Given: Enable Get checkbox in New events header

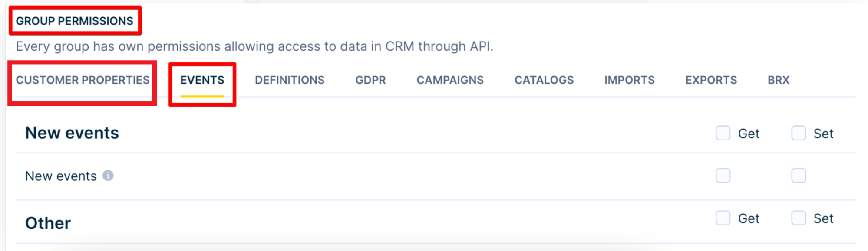Looking at the screenshot, I should coord(723,133).
